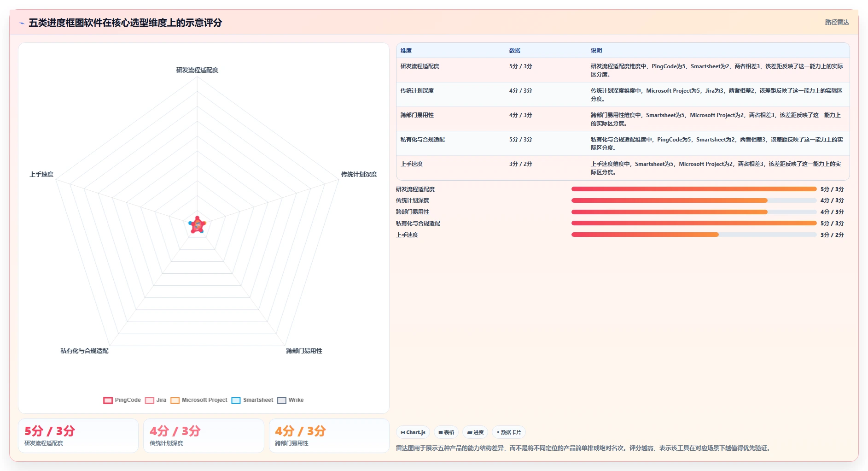Select the 数据 column header
Screen dimensions: 868x471
pos(515,51)
